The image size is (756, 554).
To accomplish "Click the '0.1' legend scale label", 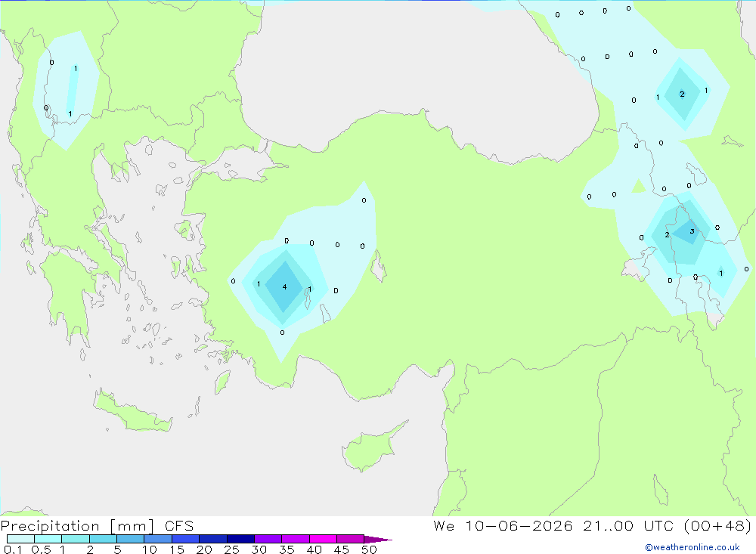I will click(13, 549).
